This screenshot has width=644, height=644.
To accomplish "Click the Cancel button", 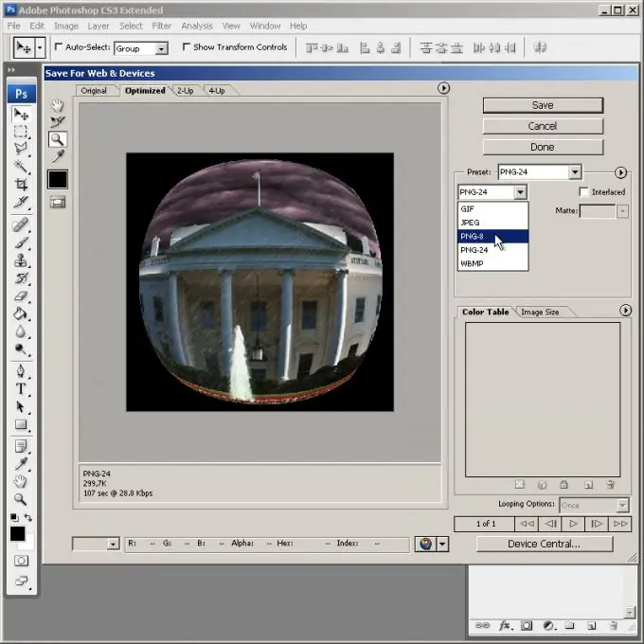I will pos(543,126).
